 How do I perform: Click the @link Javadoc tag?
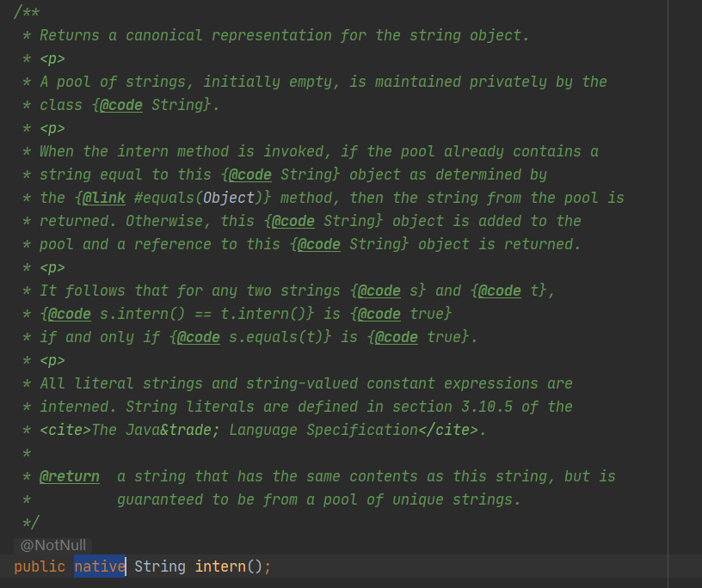[103, 198]
